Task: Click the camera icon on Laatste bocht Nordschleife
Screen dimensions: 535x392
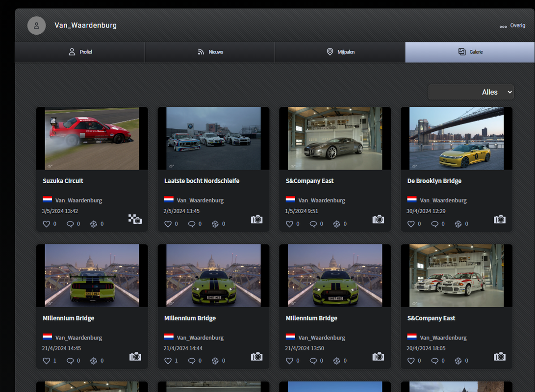Action: tap(256, 219)
